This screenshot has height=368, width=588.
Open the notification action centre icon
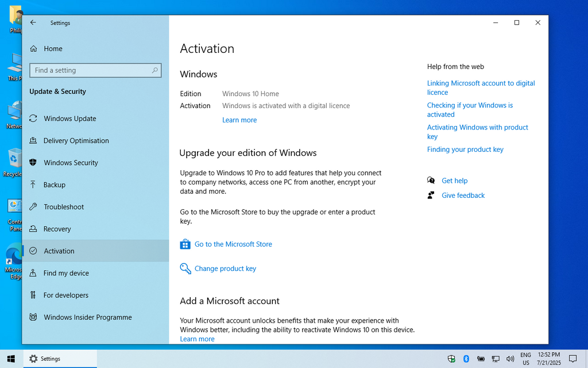[572, 359]
